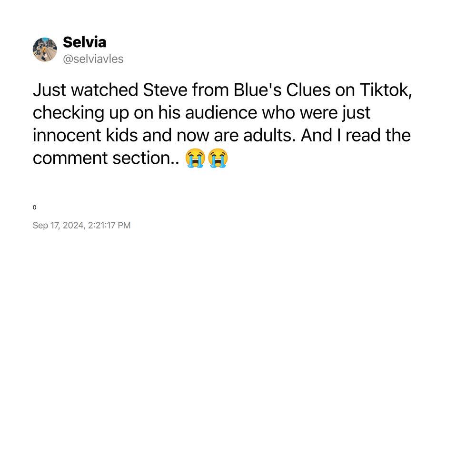
Task: Open Selvia's profile picture avatar
Action: click(45, 50)
